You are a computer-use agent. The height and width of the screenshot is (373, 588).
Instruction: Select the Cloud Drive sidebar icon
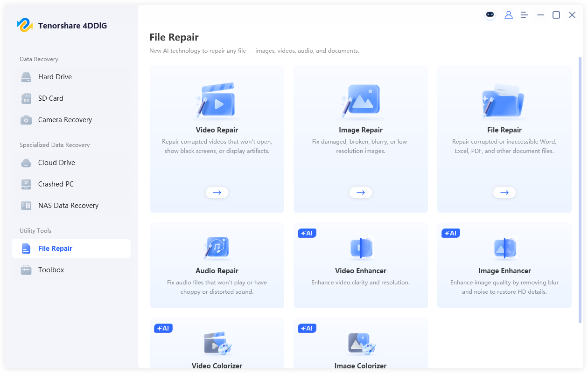tap(26, 163)
